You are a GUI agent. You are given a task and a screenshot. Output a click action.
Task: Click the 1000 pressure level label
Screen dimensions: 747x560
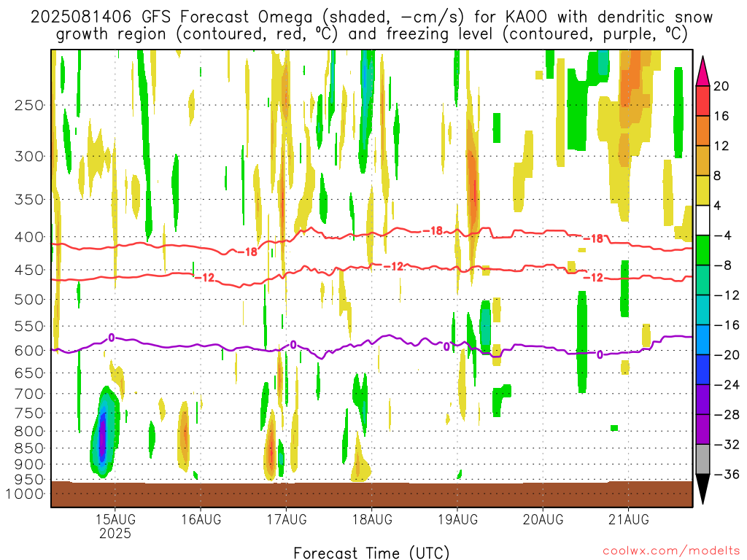pyautogui.click(x=25, y=494)
